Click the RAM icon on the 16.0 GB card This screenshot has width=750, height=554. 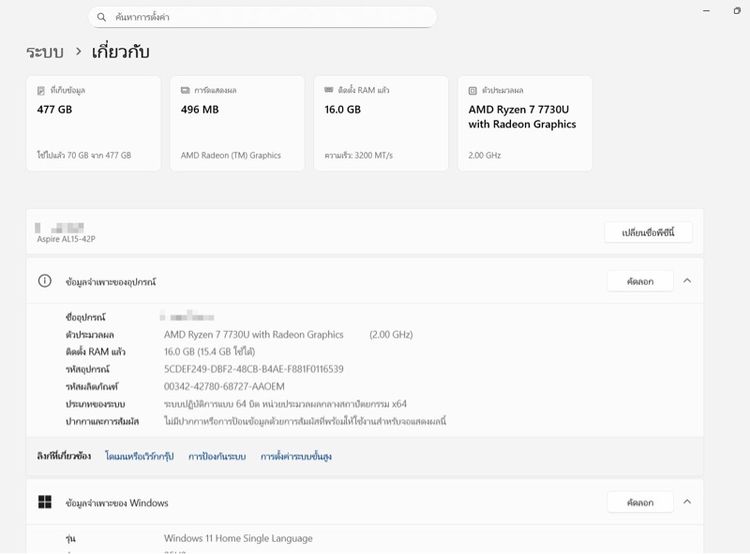(329, 90)
